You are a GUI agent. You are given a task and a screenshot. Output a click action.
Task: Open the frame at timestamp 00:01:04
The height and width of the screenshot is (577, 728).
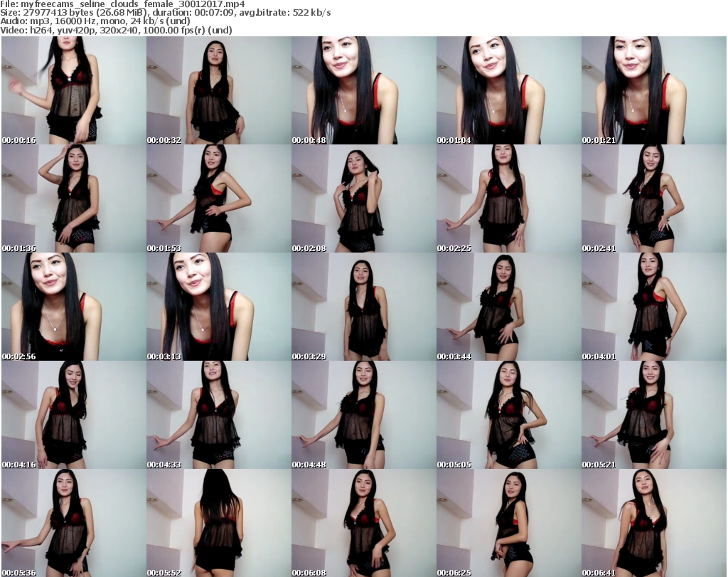509,90
